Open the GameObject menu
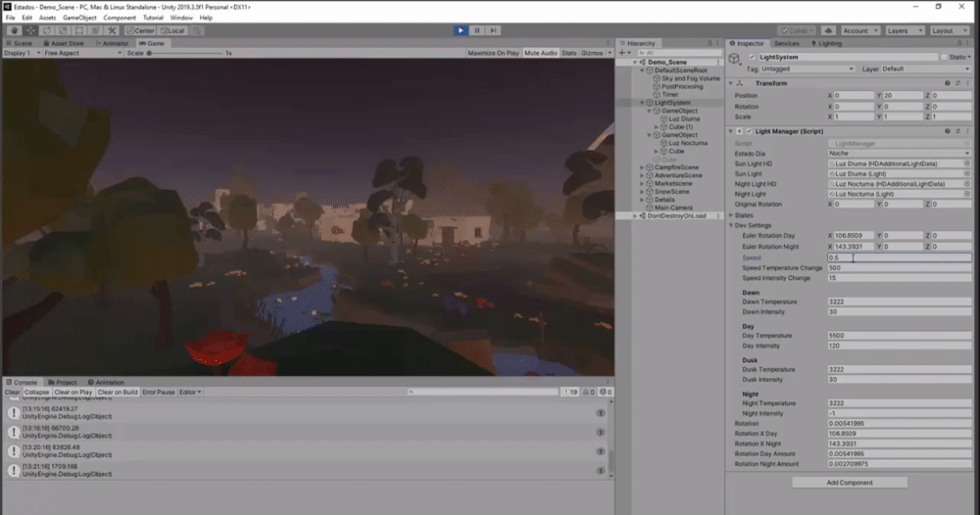Screen dimensions: 980x515 point(79,18)
